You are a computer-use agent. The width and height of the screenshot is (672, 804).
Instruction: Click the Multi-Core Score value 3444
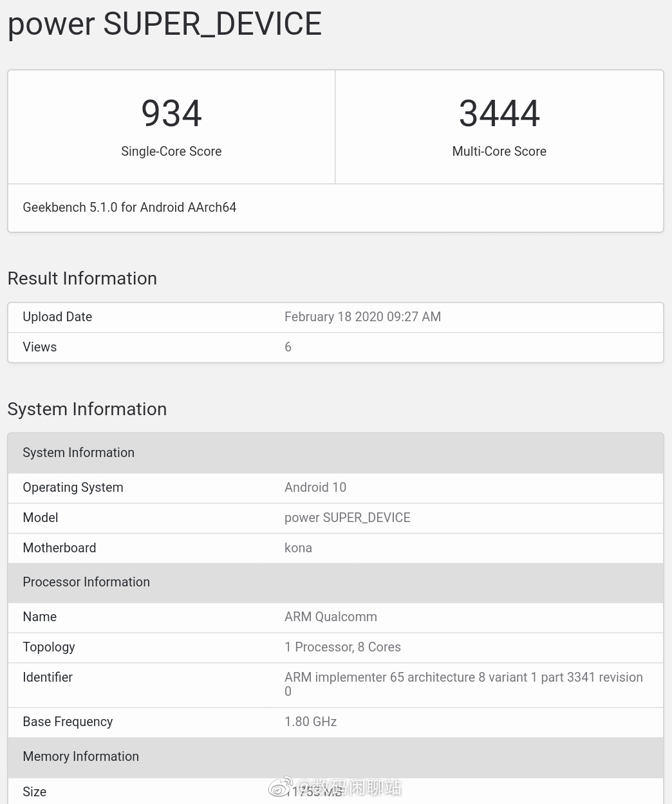(x=499, y=113)
